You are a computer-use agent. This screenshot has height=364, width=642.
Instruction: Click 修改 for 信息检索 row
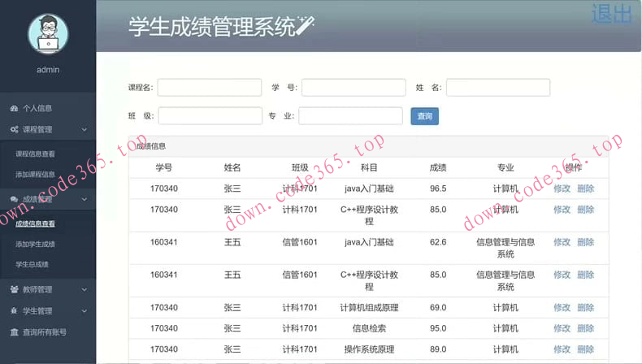tap(562, 328)
